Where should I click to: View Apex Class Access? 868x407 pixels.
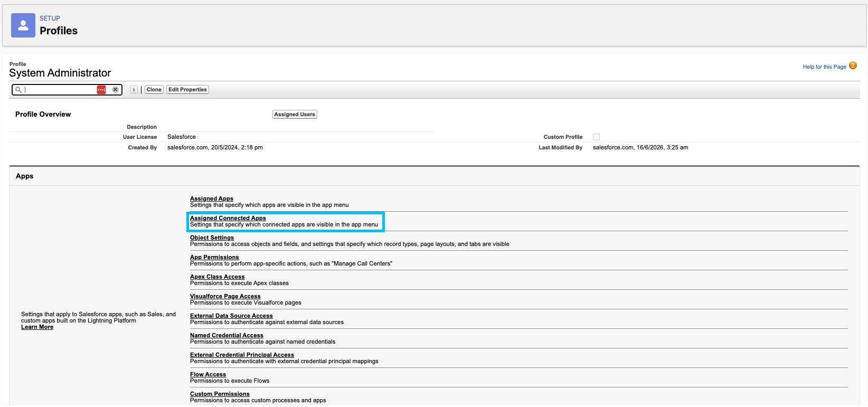(218, 277)
